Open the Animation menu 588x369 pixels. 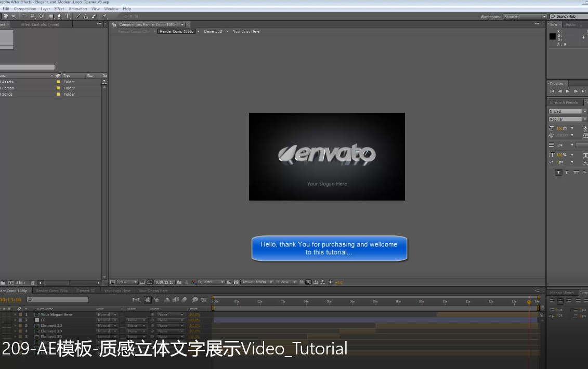tap(77, 9)
